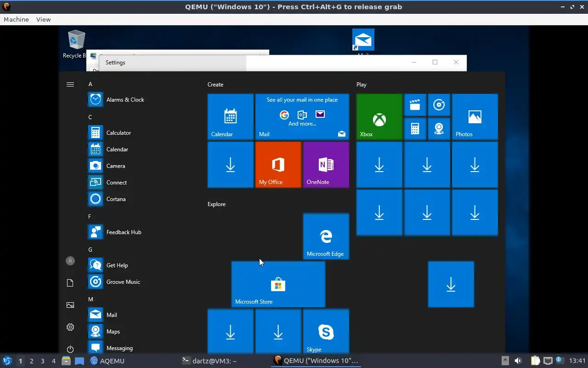Open the wide Mail live tile
This screenshot has height=368, width=588.
click(x=302, y=117)
